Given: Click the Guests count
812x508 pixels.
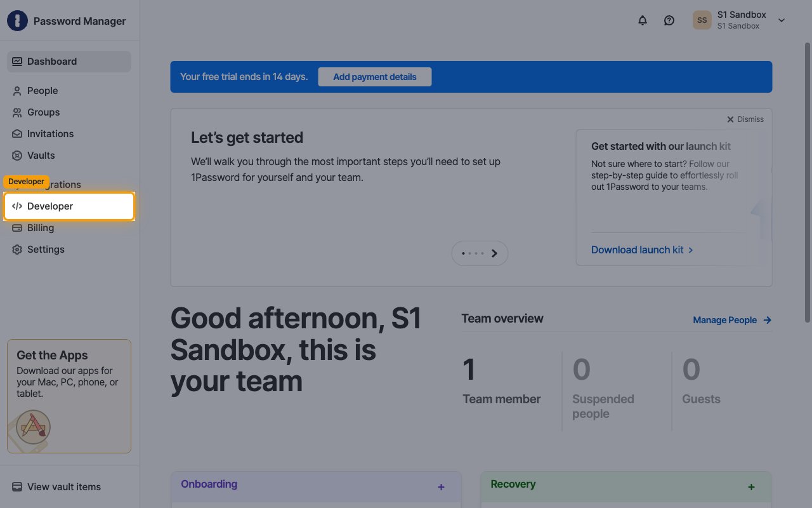Looking at the screenshot, I should (x=691, y=370).
